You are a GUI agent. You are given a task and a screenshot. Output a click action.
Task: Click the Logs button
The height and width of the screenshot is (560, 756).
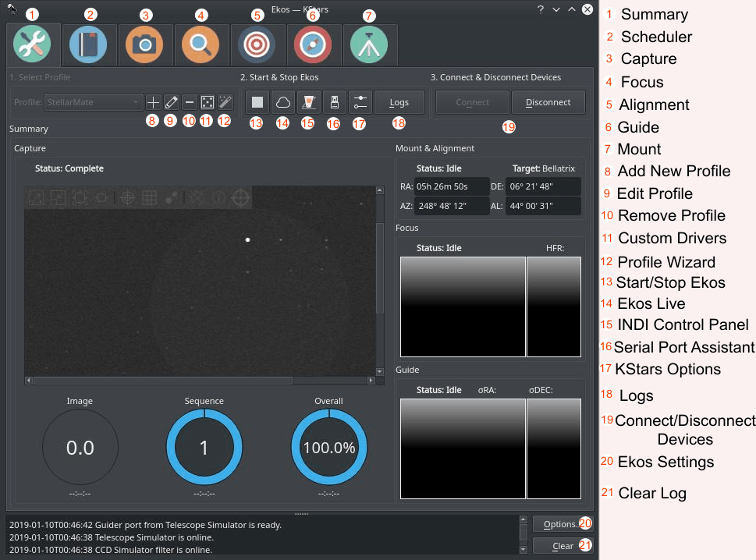click(399, 102)
